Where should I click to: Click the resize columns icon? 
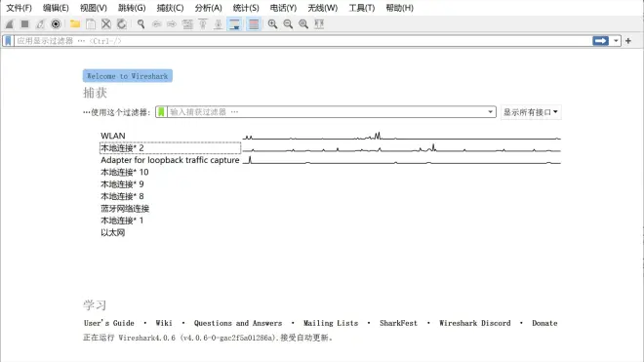319,24
